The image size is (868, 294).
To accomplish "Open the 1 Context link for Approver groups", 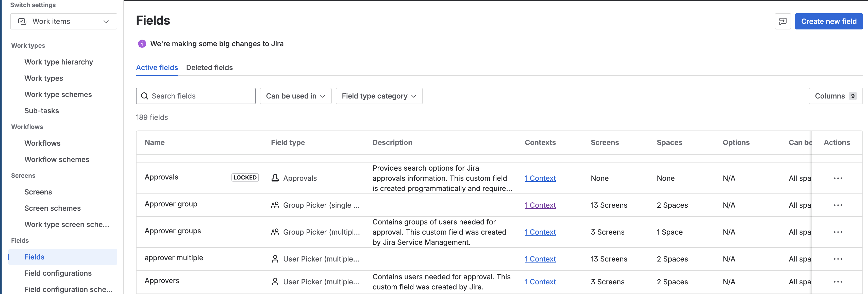I will [x=540, y=232].
